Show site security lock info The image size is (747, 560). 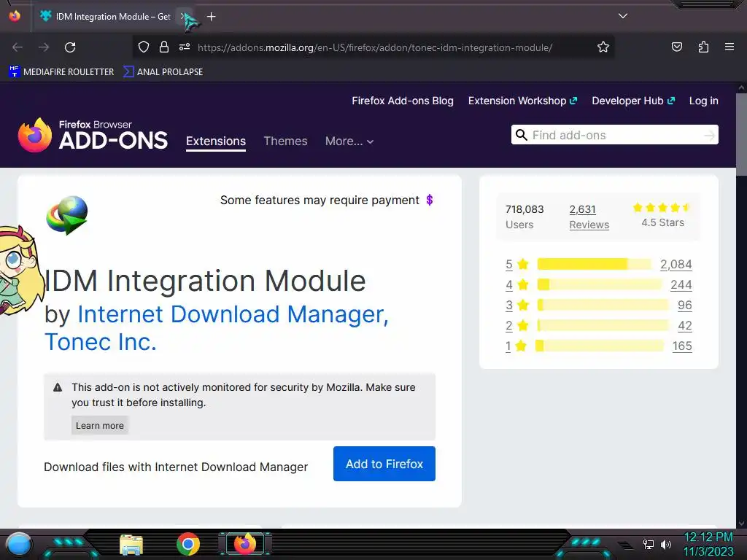164,47
